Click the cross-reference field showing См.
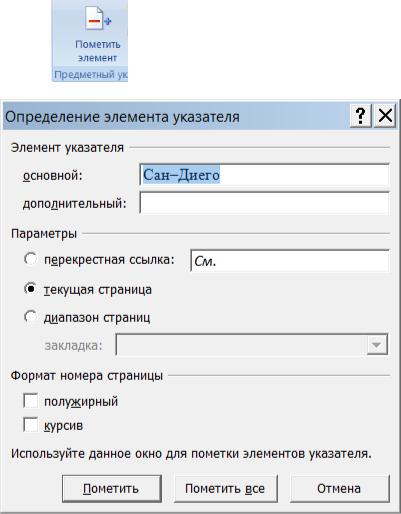 pyautogui.click(x=289, y=261)
